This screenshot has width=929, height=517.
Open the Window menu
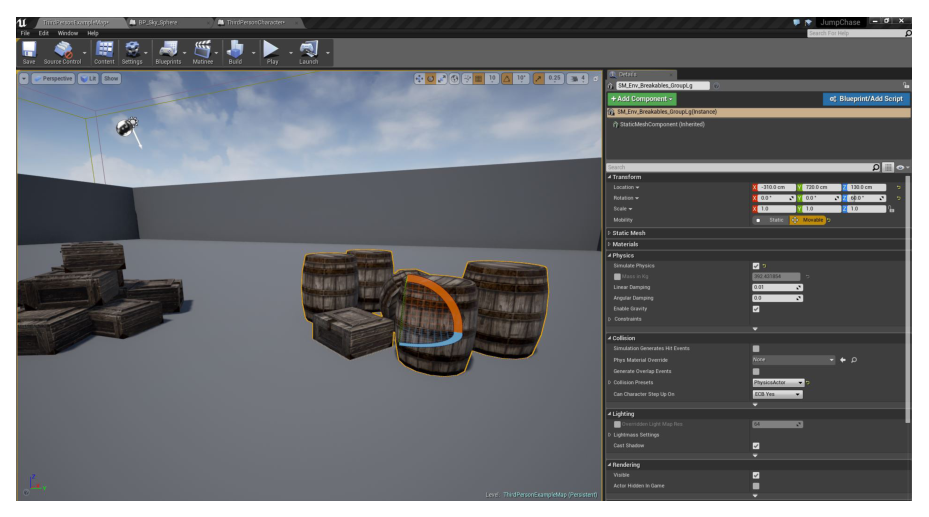68,33
